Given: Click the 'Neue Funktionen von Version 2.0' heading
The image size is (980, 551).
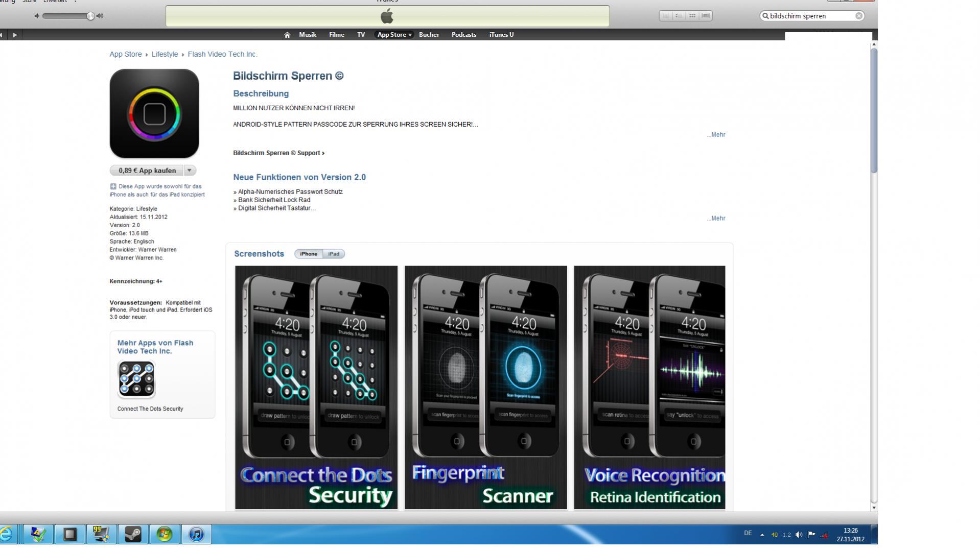Looking at the screenshot, I should point(299,177).
